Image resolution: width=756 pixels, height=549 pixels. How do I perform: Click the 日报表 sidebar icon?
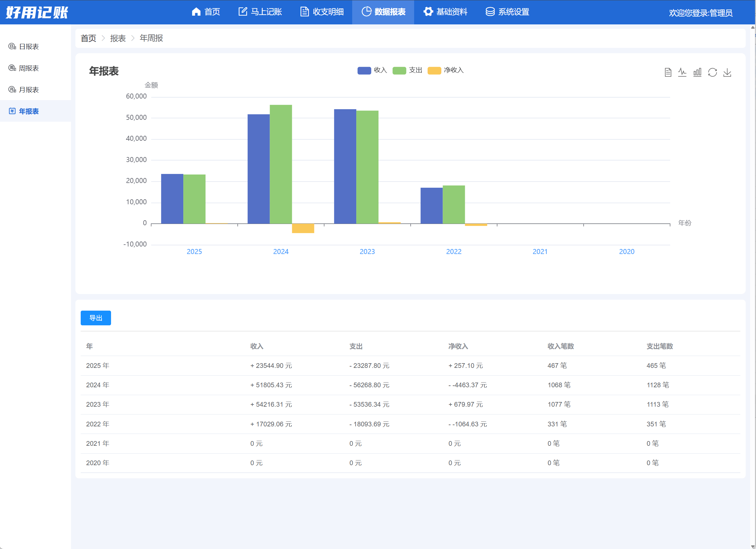pos(12,46)
